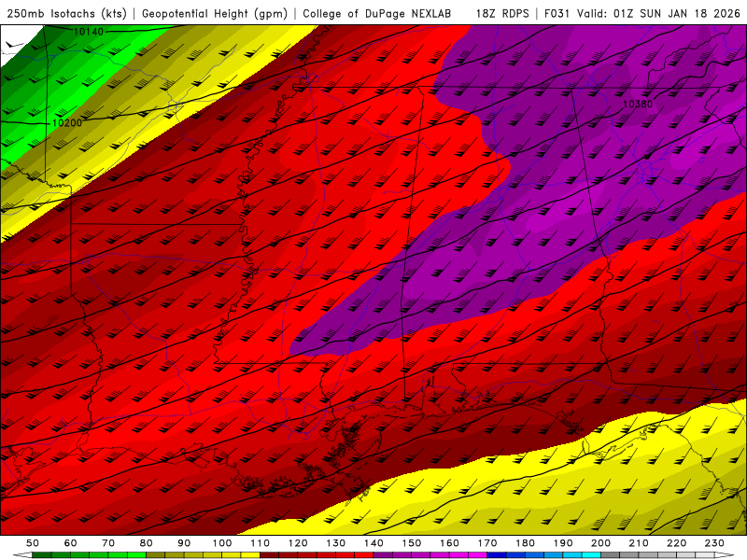Click the dark gray swatch starting at 200

(x=611, y=555)
